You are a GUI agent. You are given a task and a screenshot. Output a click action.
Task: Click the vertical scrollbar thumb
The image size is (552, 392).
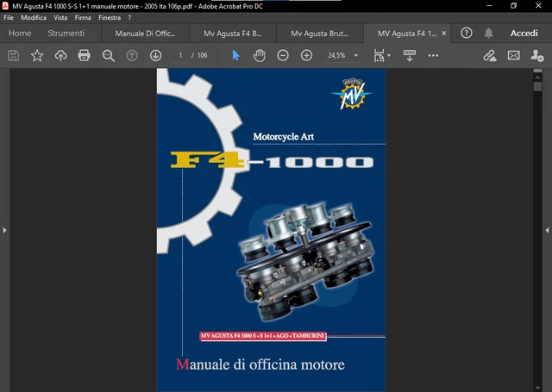537,87
